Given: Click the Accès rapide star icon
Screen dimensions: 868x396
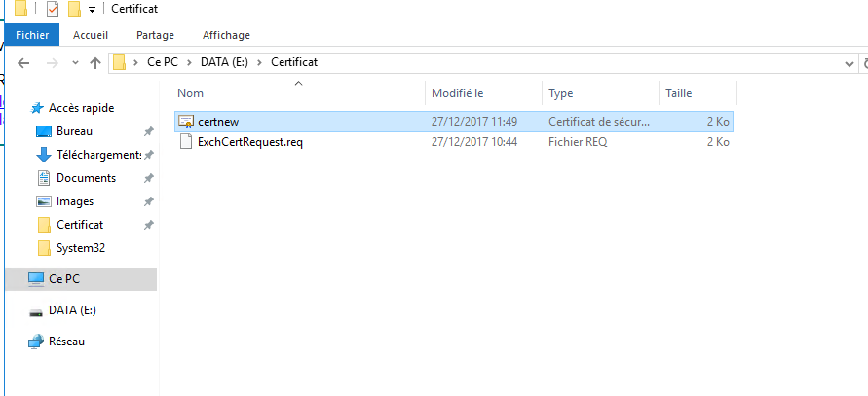Looking at the screenshot, I should click(x=37, y=108).
